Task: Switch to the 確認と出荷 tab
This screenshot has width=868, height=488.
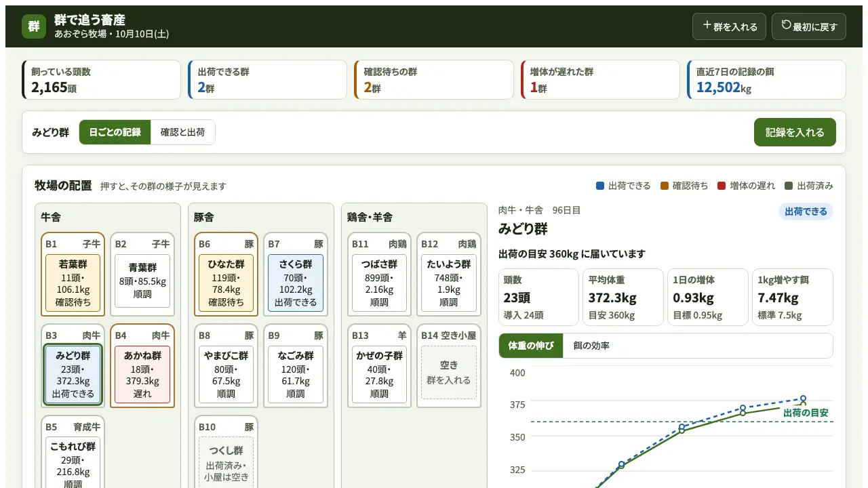Action: [x=182, y=132]
